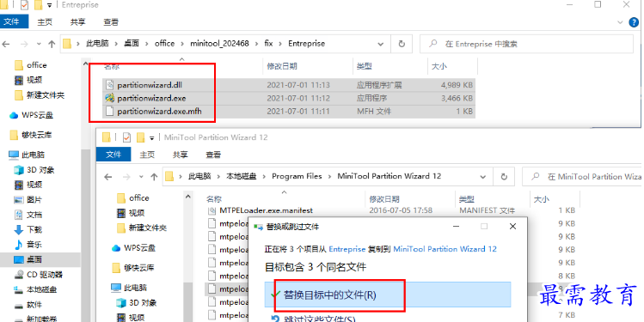
Task: Click office in the Entreprise address path
Action: (x=164, y=44)
